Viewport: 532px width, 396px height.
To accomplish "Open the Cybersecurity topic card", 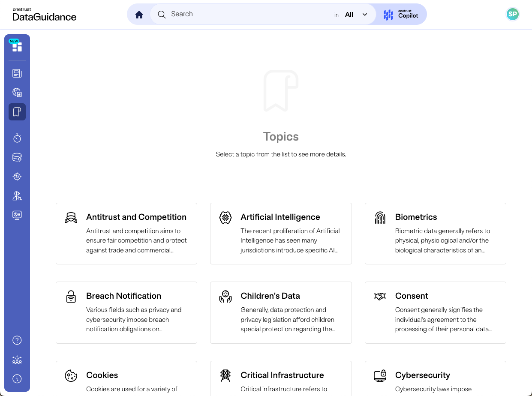I will tap(435, 378).
